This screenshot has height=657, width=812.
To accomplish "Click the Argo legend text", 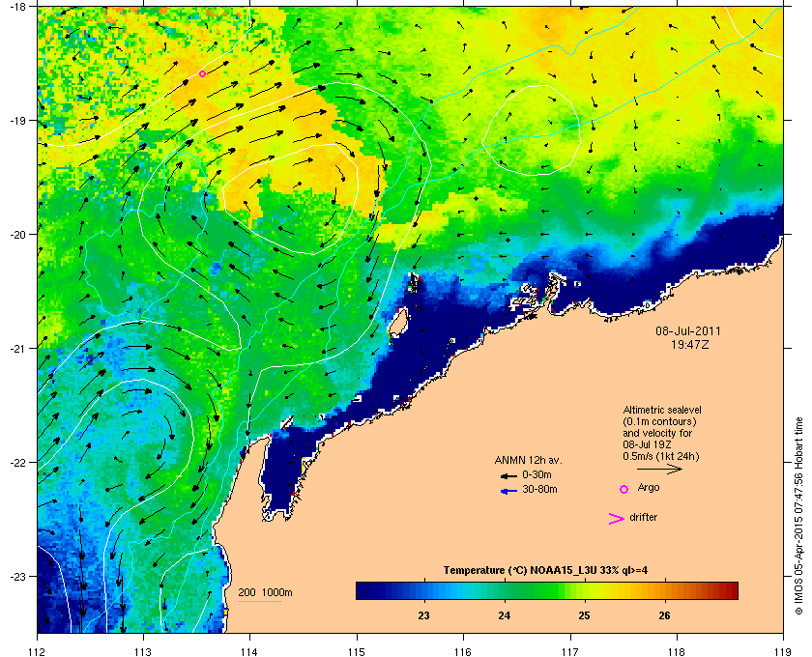I will [649, 488].
